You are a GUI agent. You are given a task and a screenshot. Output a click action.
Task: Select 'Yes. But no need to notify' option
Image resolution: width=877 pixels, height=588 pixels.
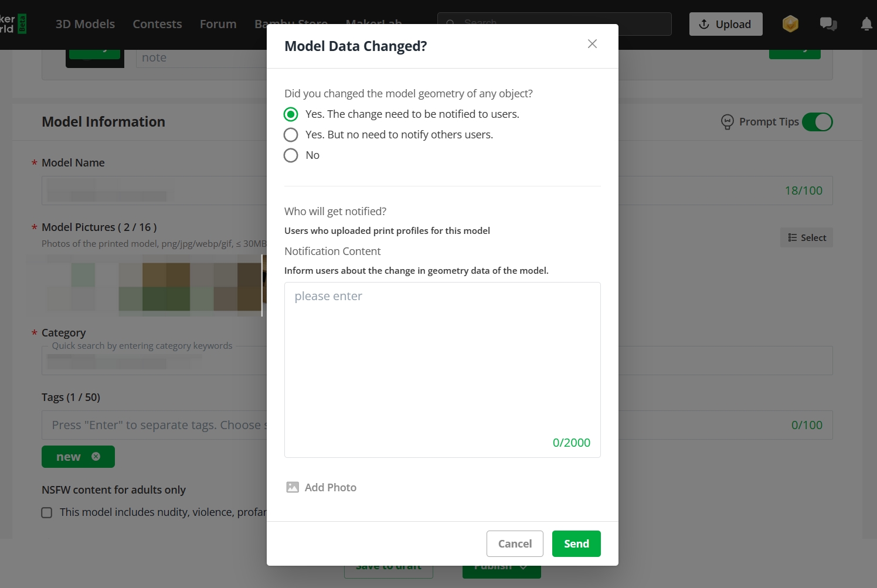(x=291, y=135)
